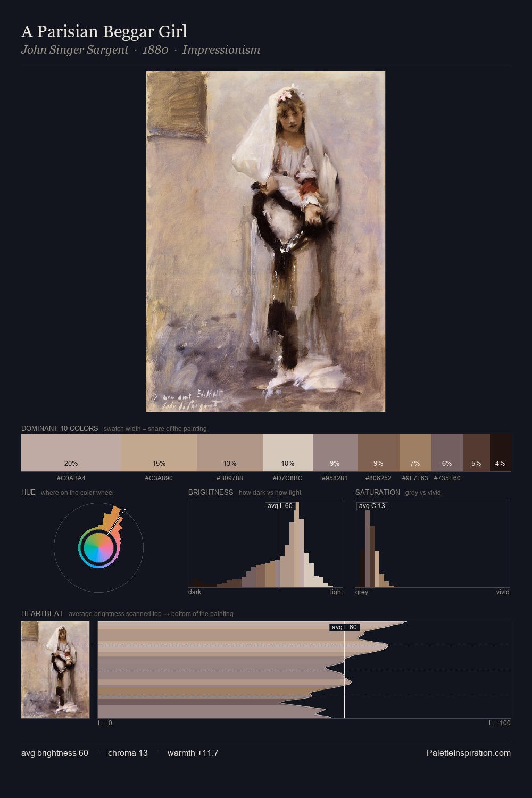Click the 'grey' saturation axis label
532x798 pixels.
[362, 592]
